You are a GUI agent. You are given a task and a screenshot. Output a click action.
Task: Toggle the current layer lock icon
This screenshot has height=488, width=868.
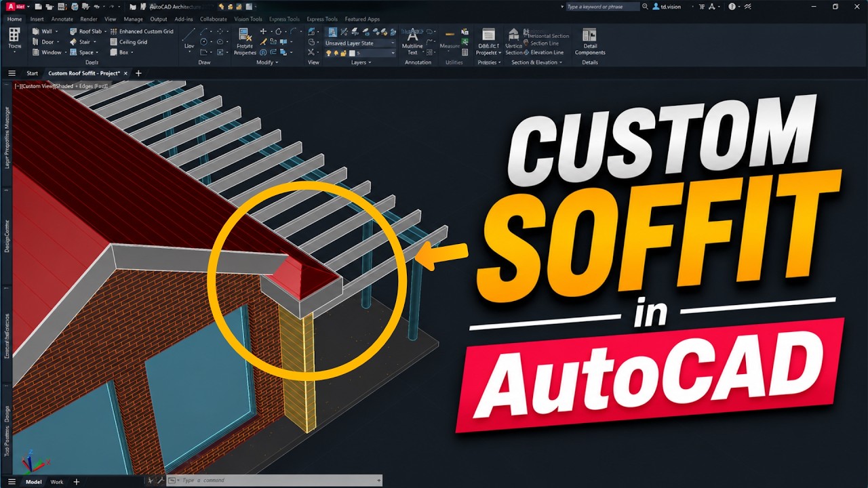coord(344,53)
